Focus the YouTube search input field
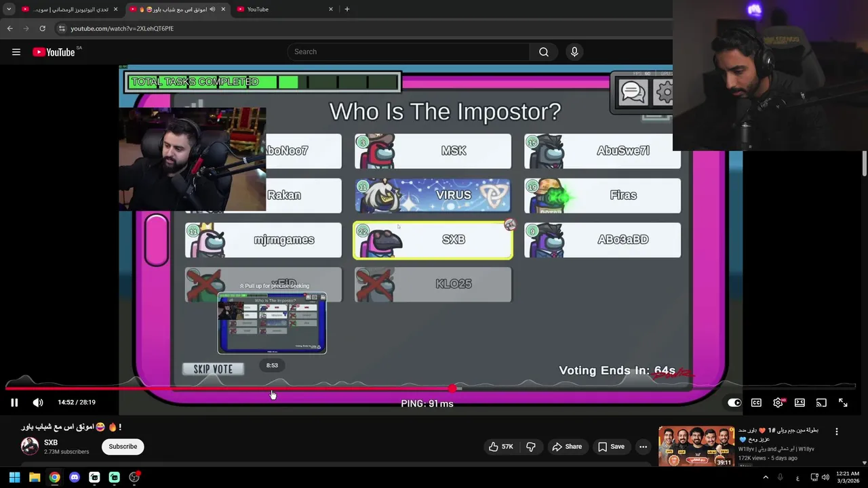The width and height of the screenshot is (868, 488). [x=408, y=52]
